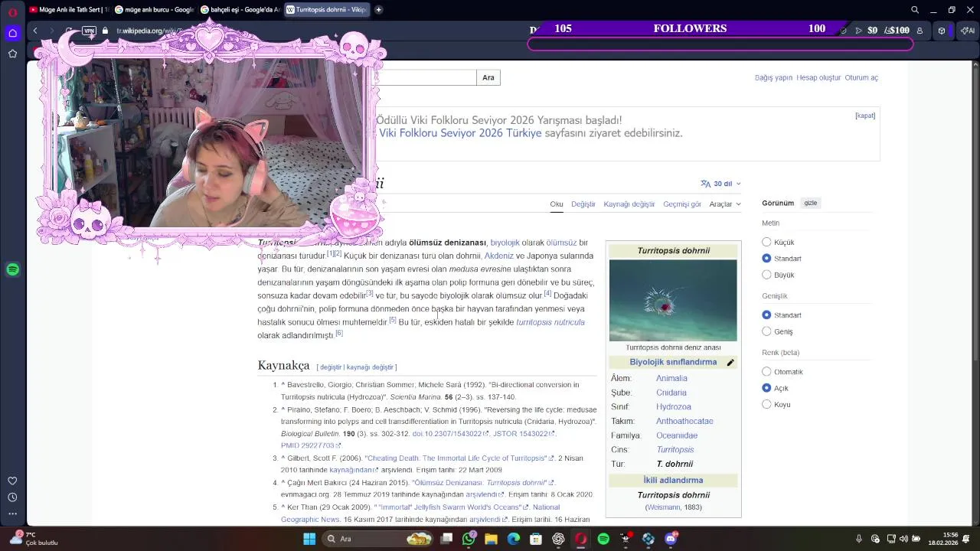Select Otomatik color mode
The width and height of the screenshot is (980, 551).
766,372
